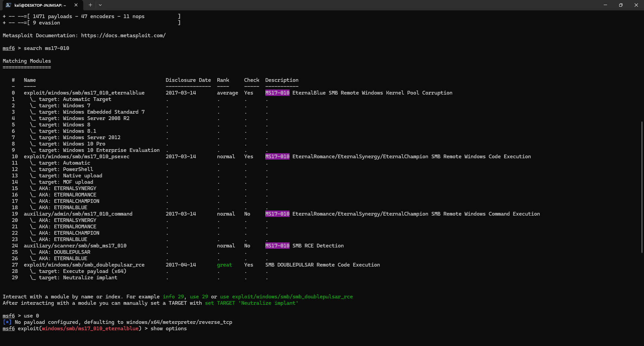Click the 'average' rank value
Image resolution: width=644 pixels, height=346 pixels.
point(227,93)
